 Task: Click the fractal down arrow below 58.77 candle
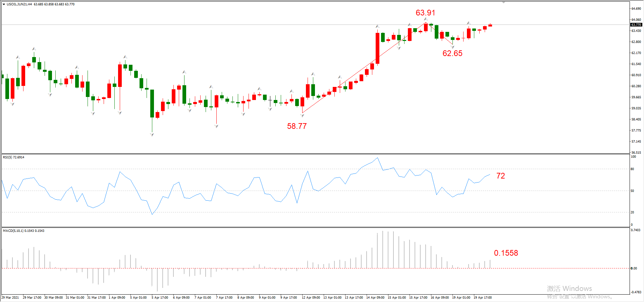(x=302, y=115)
